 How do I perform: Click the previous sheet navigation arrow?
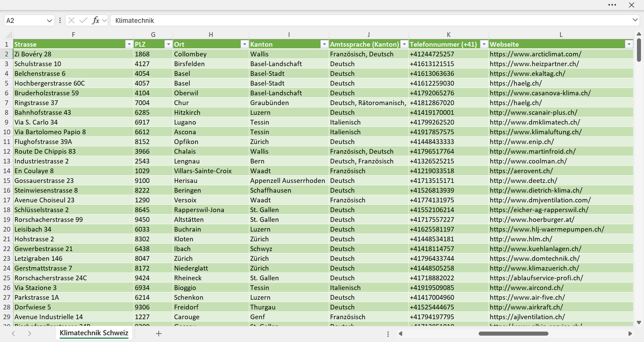(x=13, y=334)
